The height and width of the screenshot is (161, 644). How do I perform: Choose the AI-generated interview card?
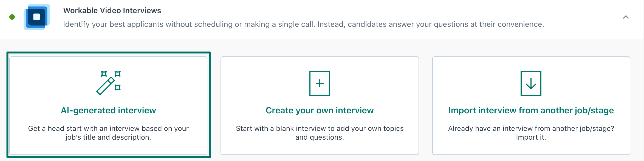(108, 105)
